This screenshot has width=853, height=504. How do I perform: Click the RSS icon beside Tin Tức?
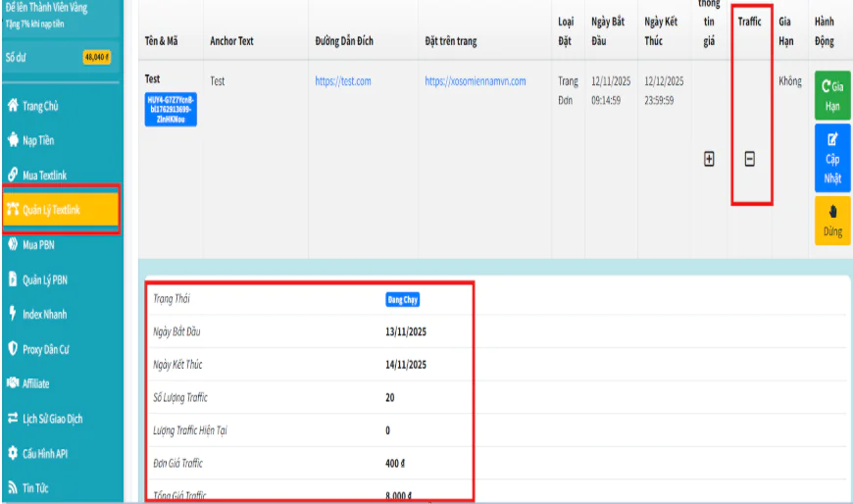click(x=13, y=487)
